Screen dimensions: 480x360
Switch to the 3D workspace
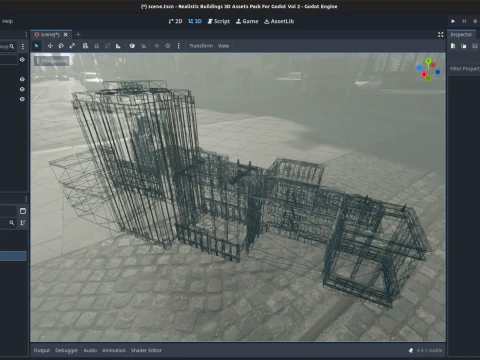point(195,21)
